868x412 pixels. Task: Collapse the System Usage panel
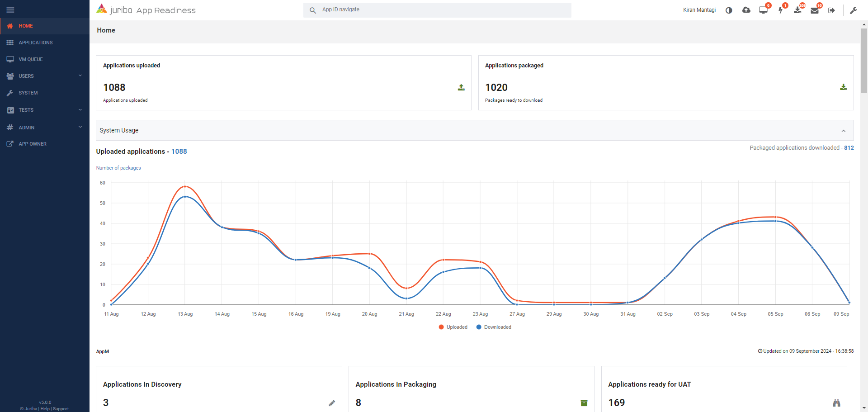tap(843, 131)
